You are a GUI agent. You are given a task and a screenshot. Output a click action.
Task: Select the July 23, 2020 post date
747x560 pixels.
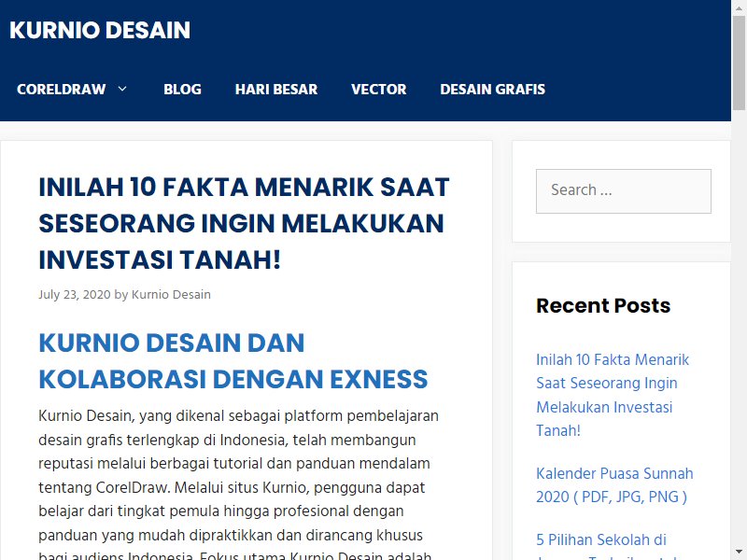pyautogui.click(x=75, y=294)
